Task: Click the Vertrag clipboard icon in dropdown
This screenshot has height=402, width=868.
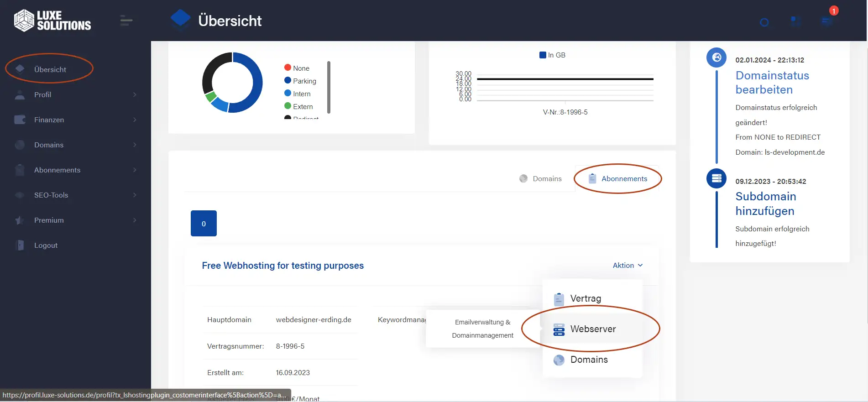Action: coord(559,299)
